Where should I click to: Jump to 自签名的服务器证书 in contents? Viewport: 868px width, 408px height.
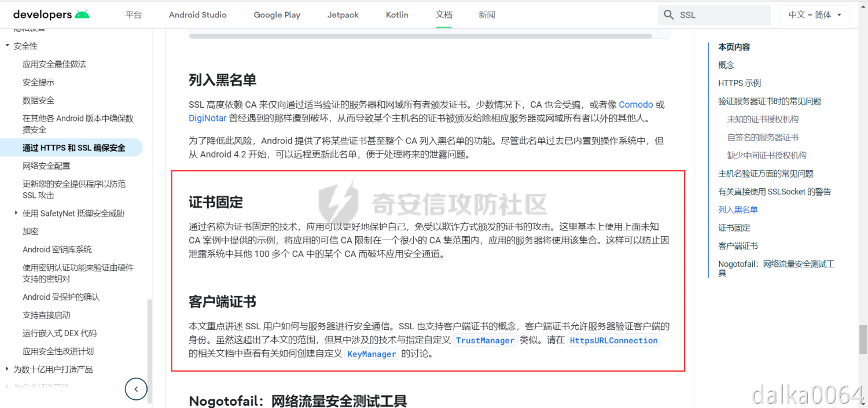763,137
